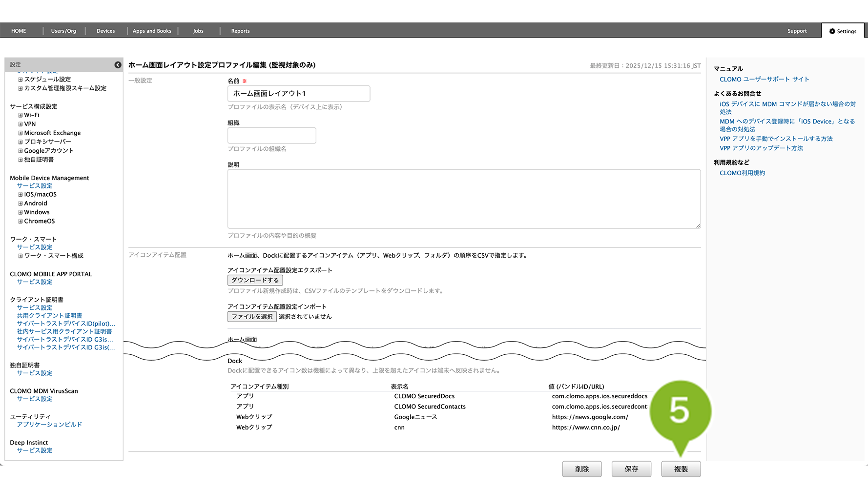The width and height of the screenshot is (868, 488).
Task: Go to Apps and Books tab
Action: [x=152, y=31]
